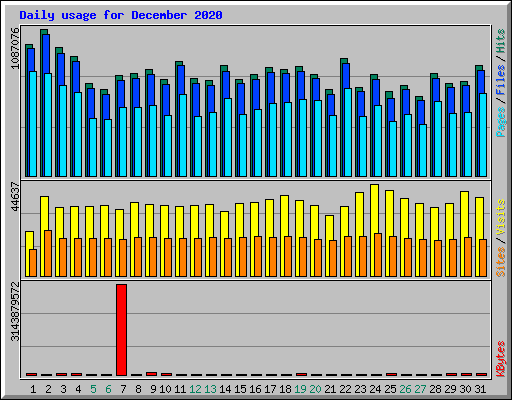Click the cyan Pages bar above day 22
512x400 pixels.
click(348, 132)
